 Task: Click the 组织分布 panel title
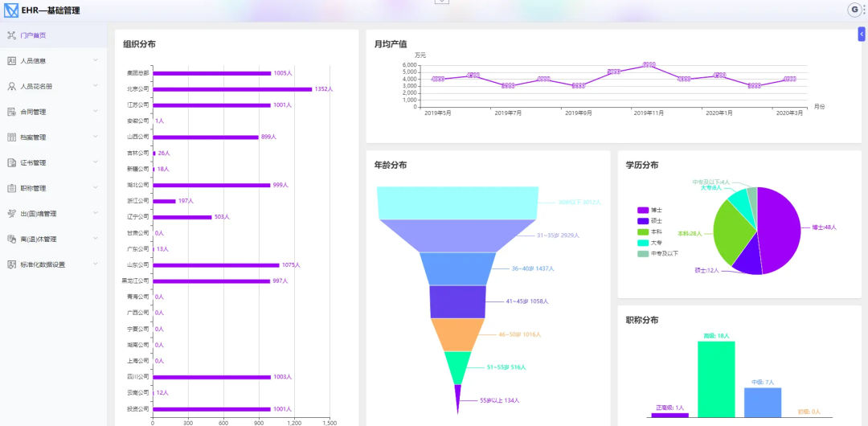tap(139, 44)
